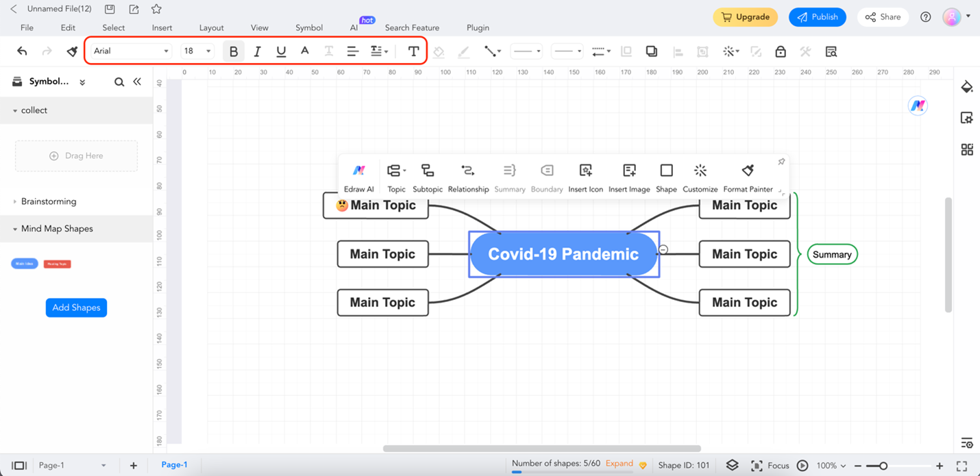980x476 pixels.
Task: Open the font size 18 dropdown
Action: pos(197,51)
